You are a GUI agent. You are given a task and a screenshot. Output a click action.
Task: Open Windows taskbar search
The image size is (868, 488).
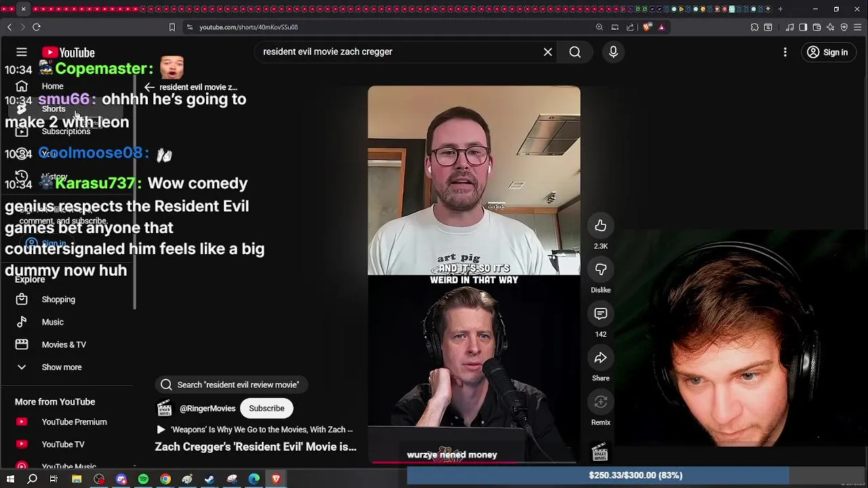(x=32, y=479)
